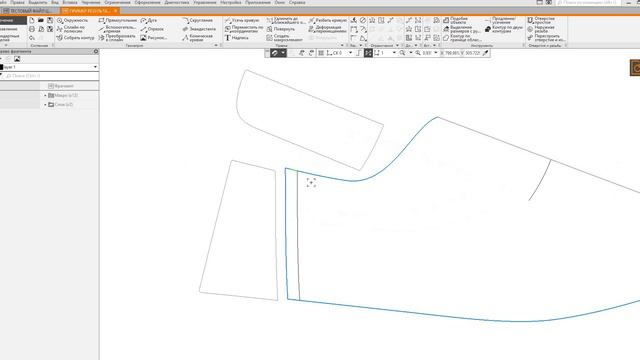640x360 pixels.
Task: Close the active orange document tab
Action: point(116,11)
